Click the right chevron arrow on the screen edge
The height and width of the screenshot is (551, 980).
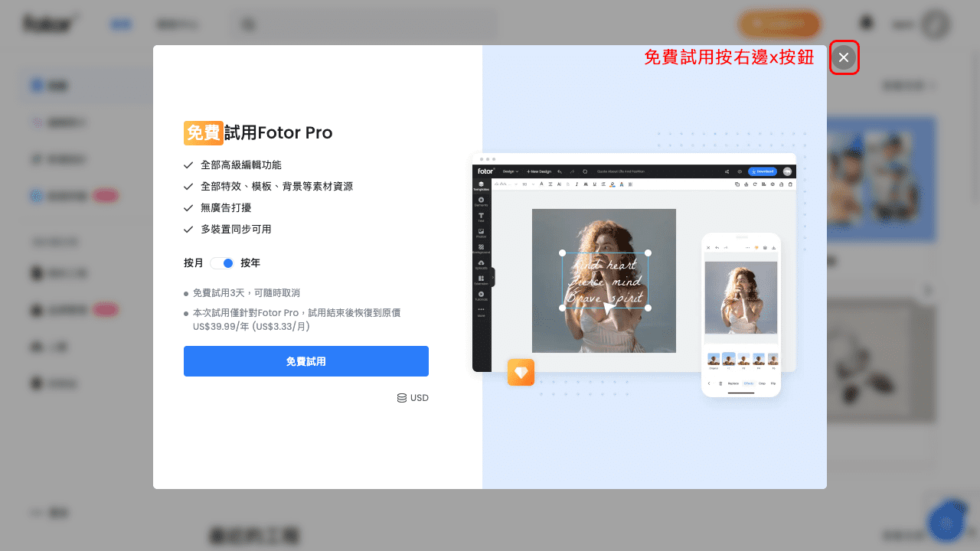pos(927,291)
